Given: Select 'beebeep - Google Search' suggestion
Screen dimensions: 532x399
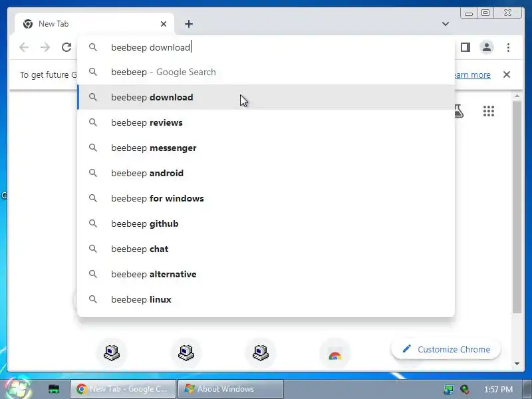Looking at the screenshot, I should click(266, 72).
